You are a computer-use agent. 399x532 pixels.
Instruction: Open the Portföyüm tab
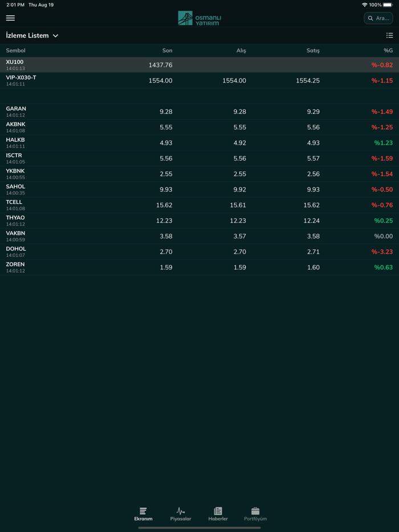[x=255, y=514]
